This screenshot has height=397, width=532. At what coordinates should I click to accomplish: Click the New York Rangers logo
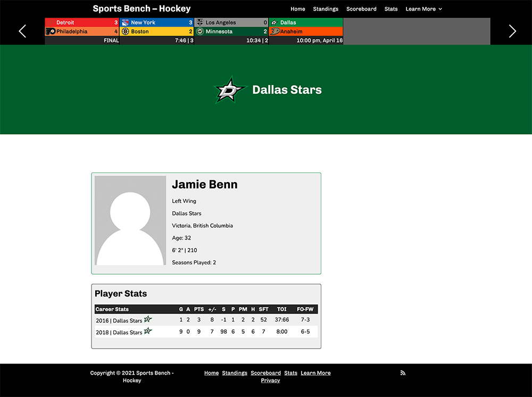125,22
